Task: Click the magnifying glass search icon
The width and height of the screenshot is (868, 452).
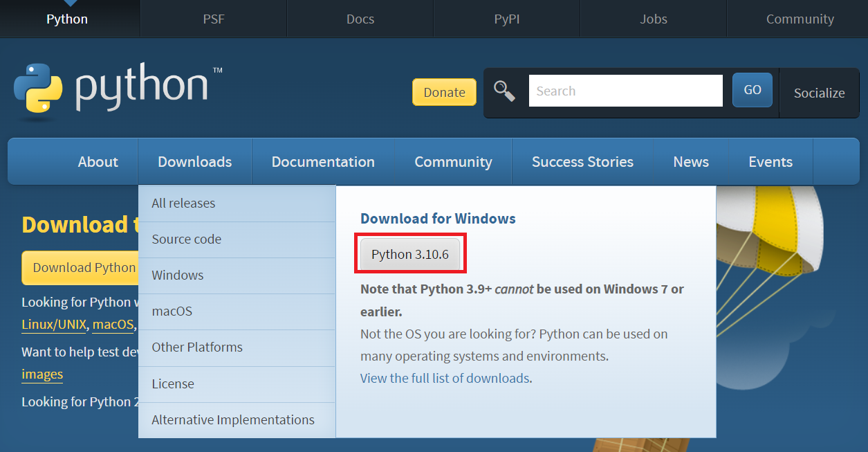Action: pos(504,91)
